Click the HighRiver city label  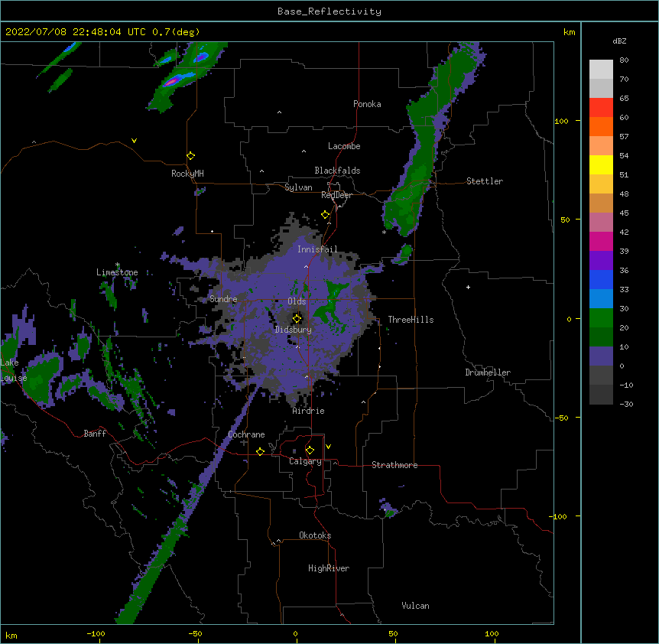[x=329, y=568]
